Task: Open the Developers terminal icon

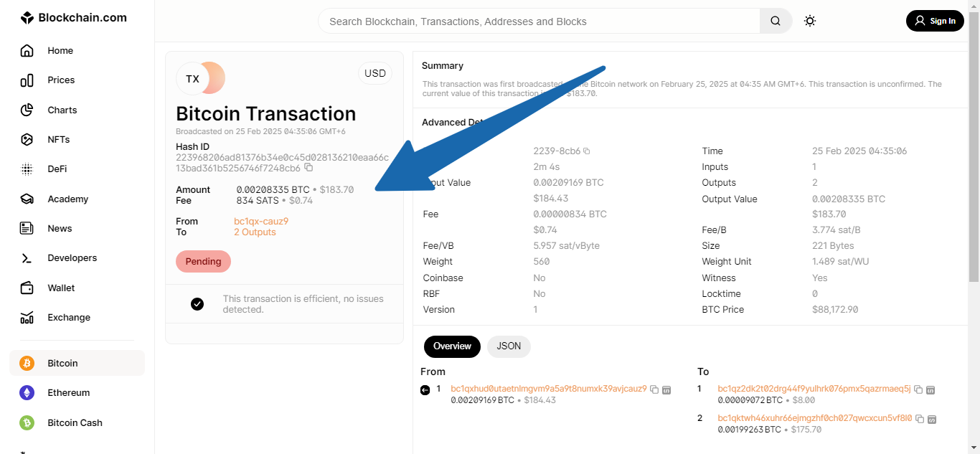Action: tap(27, 258)
